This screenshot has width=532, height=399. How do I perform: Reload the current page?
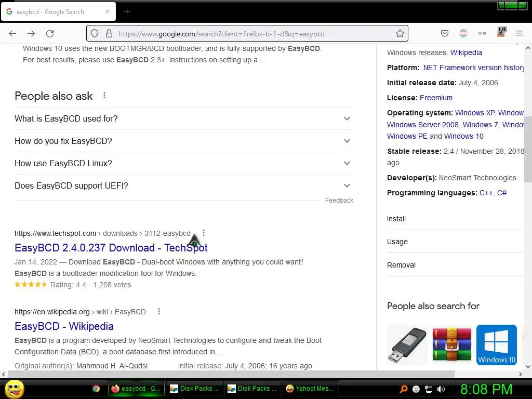tap(50, 34)
